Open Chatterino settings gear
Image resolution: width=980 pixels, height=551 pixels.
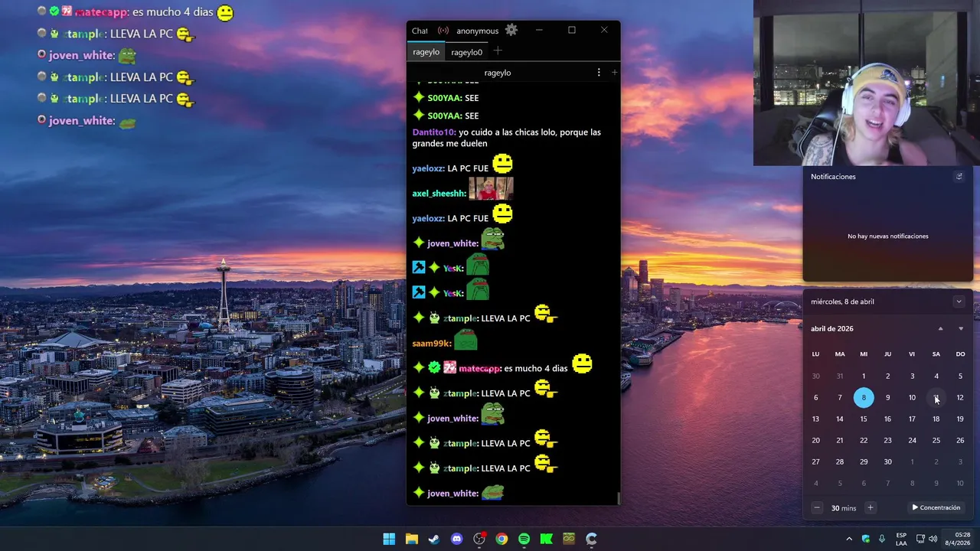pos(511,30)
